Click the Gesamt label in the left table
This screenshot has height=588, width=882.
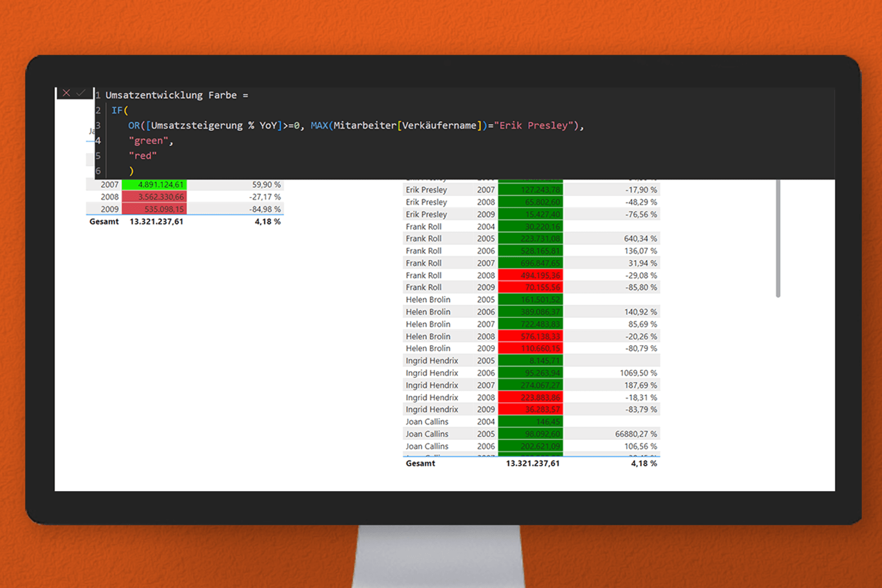(x=104, y=222)
